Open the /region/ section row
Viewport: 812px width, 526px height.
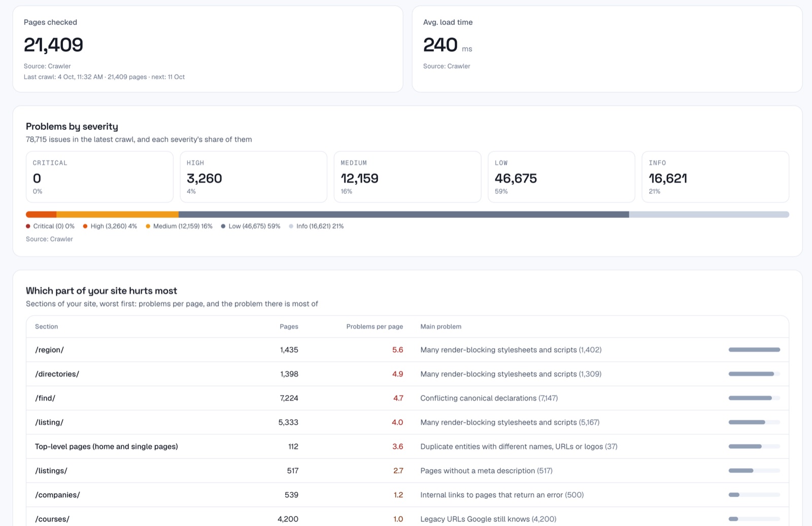click(408, 350)
